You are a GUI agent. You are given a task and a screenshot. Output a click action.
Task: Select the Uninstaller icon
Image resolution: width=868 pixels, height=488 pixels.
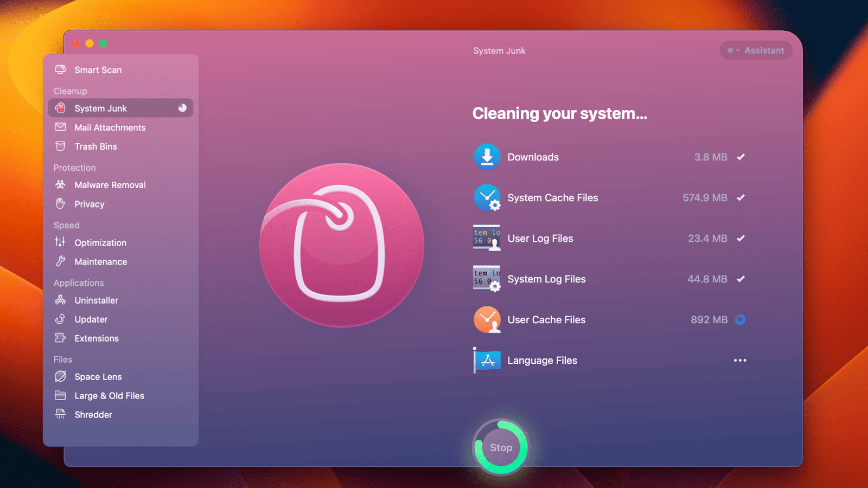[60, 300]
